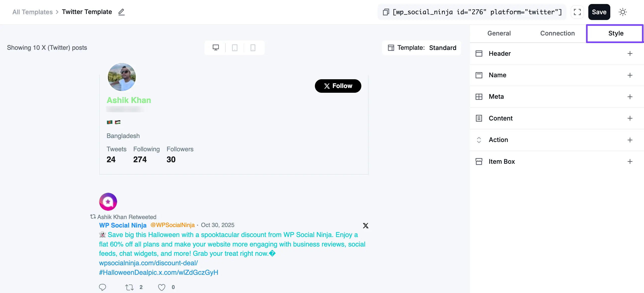The height and width of the screenshot is (293, 644).
Task: Follow Ashik Khan on X
Action: pos(338,86)
